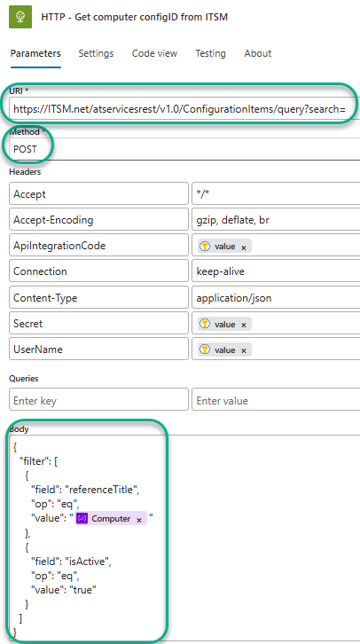Click the "value": "true" line in body
This screenshot has height=644, width=360.
click(x=64, y=589)
